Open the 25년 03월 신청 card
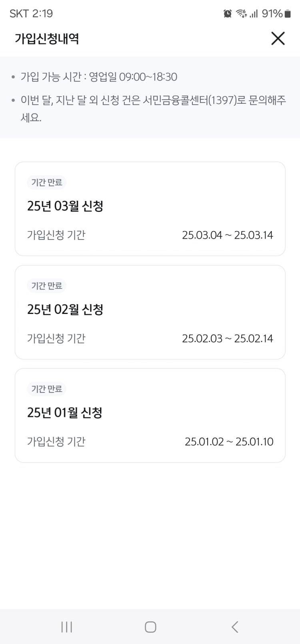The image size is (300, 644). (x=150, y=209)
